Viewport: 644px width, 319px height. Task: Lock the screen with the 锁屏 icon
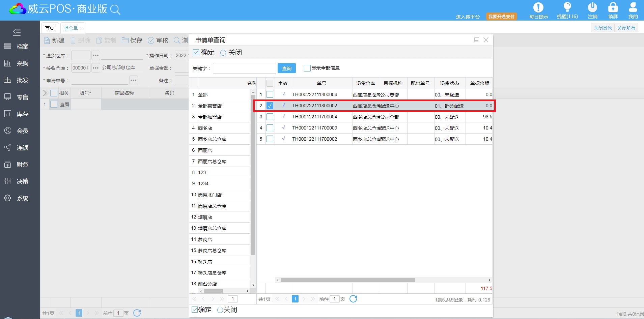click(613, 8)
